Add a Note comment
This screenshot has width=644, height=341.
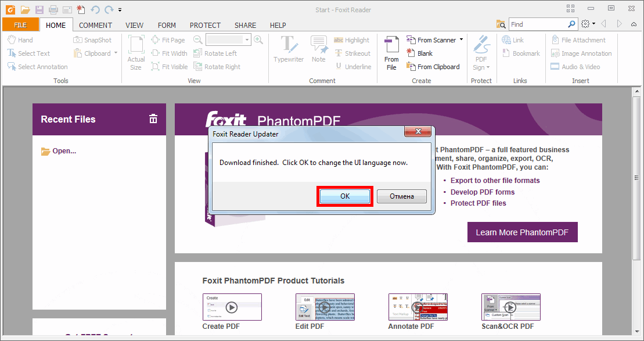[318, 49]
